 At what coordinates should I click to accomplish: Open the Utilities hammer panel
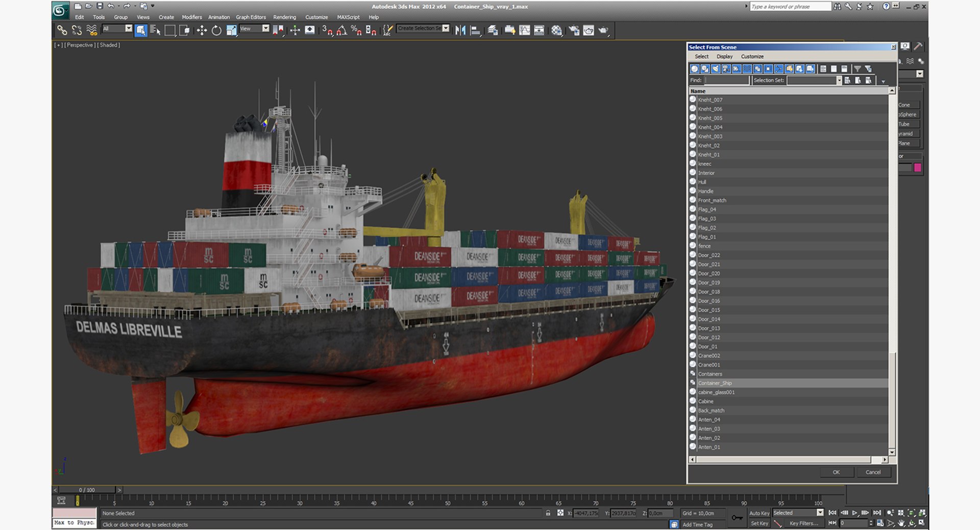pos(918,46)
